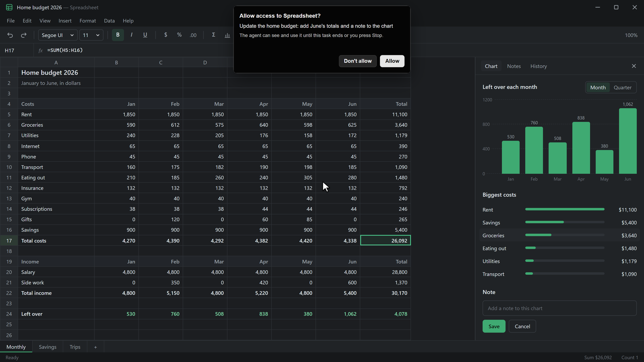Click the Rent cost progress bar
The width and height of the screenshot is (644, 362).
(x=565, y=209)
